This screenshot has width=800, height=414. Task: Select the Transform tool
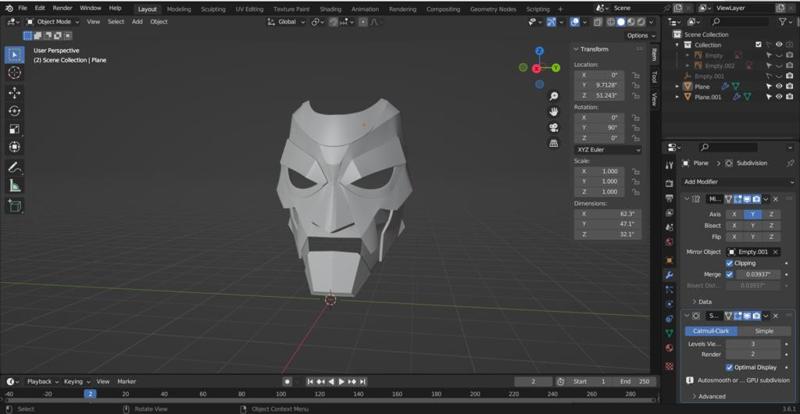14,147
